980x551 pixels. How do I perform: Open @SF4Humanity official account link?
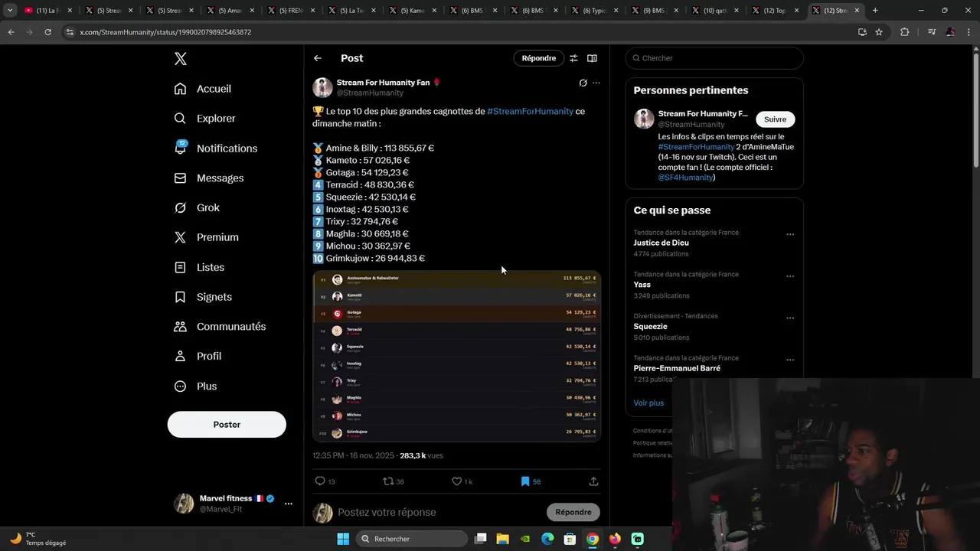pyautogui.click(x=685, y=178)
